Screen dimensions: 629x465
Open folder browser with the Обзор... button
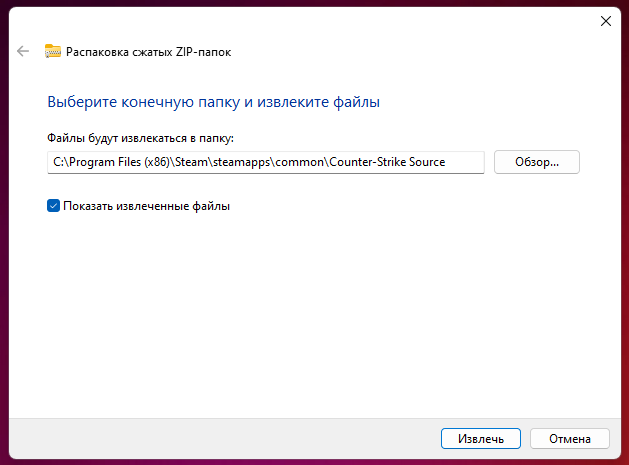pos(537,162)
